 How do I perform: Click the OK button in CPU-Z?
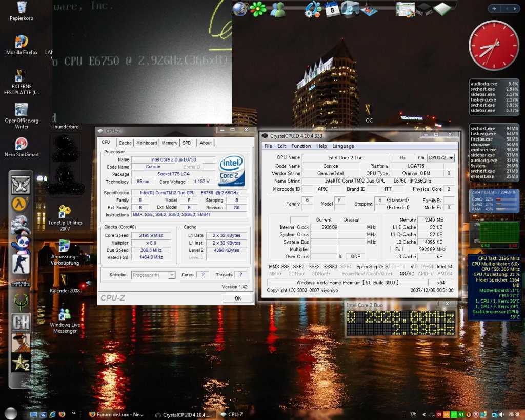click(x=238, y=298)
